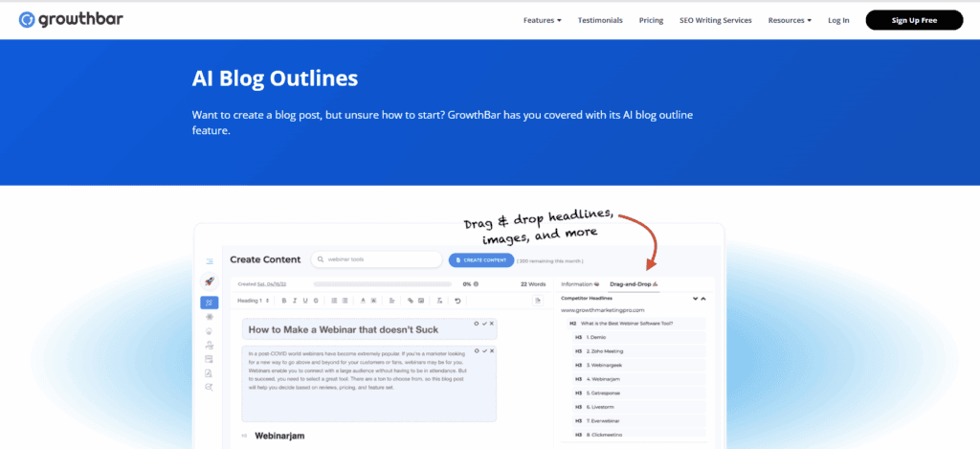
Task: Click the export document icon right of toolbar
Action: 537,301
